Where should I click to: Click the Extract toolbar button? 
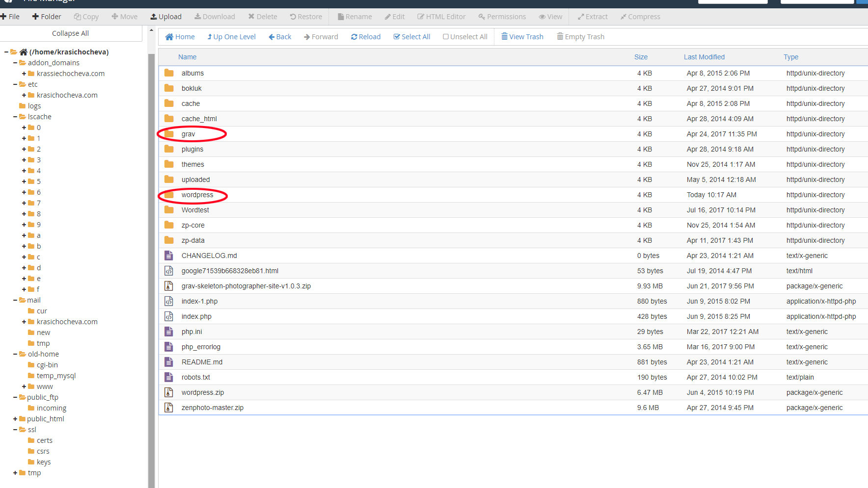593,17
